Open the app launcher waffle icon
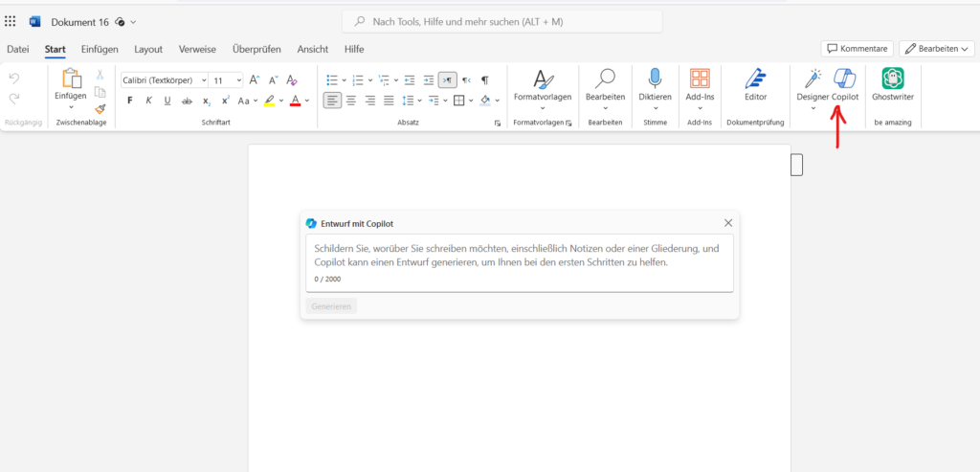The width and height of the screenshot is (980, 472). pos(10,22)
